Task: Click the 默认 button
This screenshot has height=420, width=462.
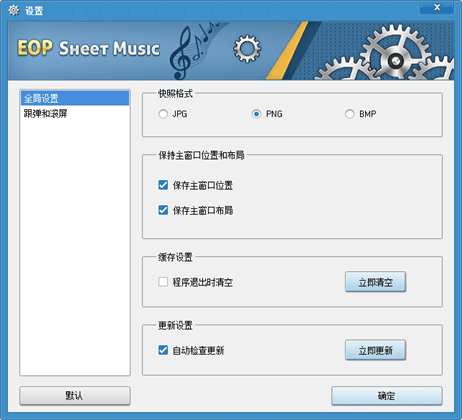Action: pyautogui.click(x=75, y=396)
